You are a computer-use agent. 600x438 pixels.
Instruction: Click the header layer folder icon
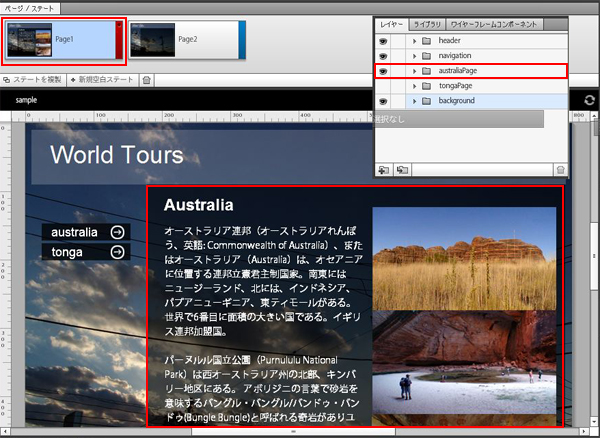click(x=426, y=41)
